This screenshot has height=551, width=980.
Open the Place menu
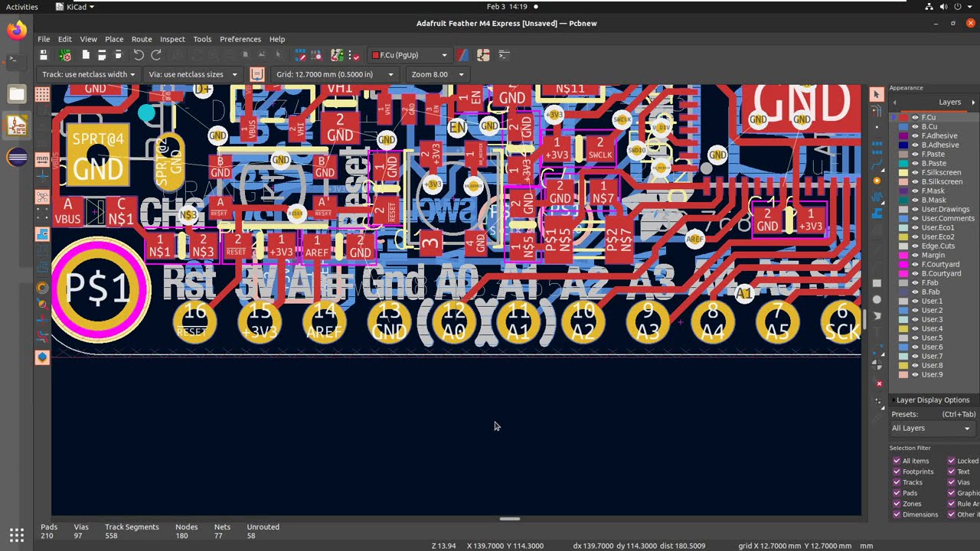[x=114, y=39]
